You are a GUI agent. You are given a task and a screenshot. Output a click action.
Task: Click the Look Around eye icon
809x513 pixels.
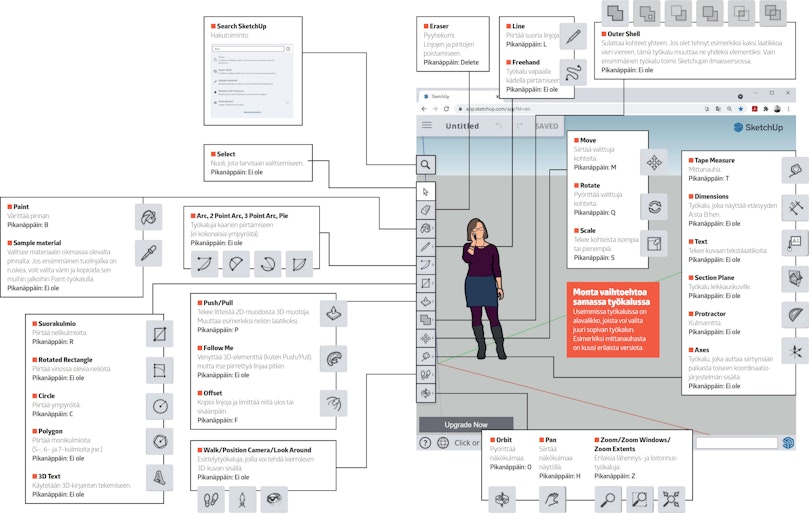274,499
